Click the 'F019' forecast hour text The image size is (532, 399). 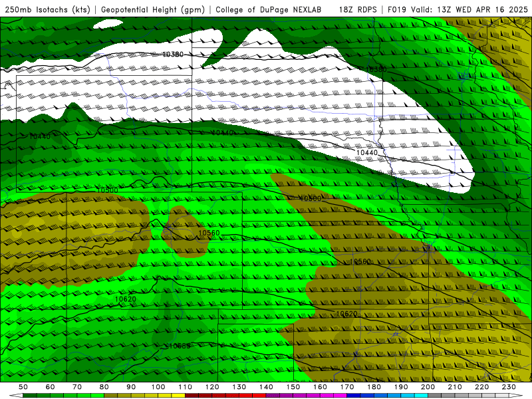coord(397,10)
